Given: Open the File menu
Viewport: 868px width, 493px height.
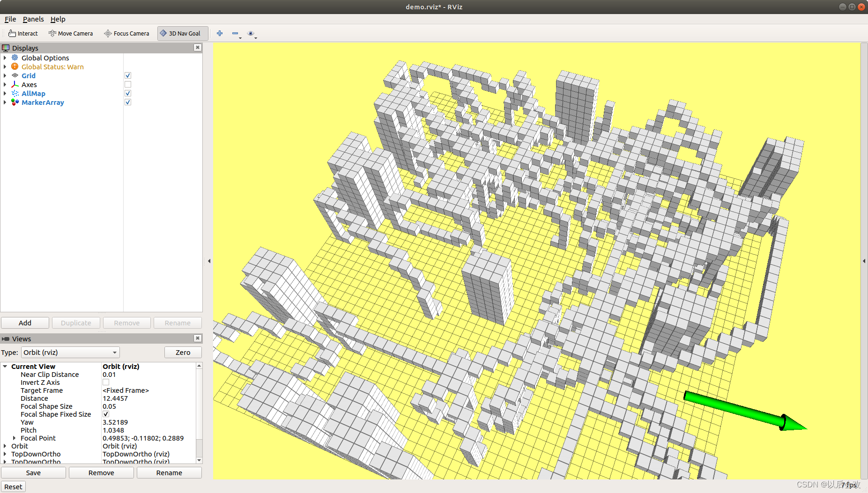Looking at the screenshot, I should 10,19.
